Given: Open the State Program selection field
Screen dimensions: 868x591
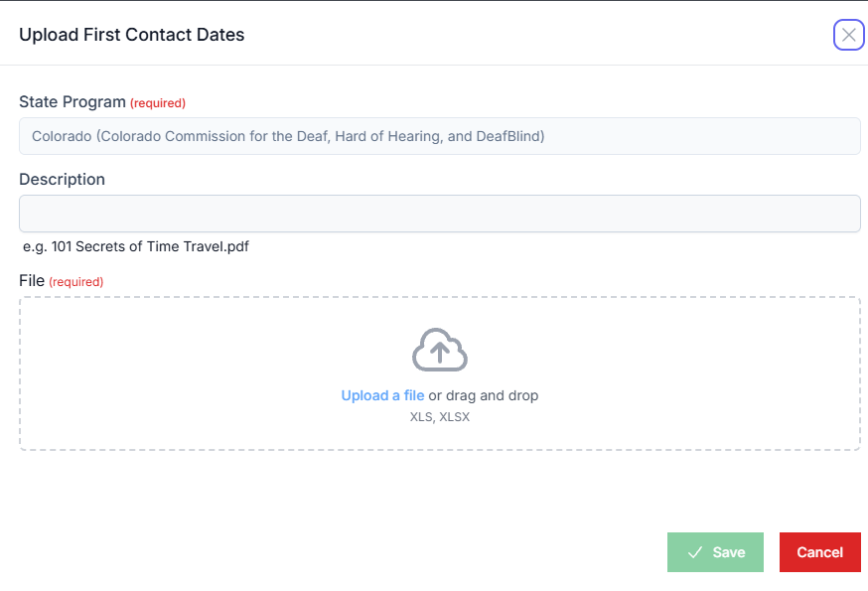Looking at the screenshot, I should 440,136.
